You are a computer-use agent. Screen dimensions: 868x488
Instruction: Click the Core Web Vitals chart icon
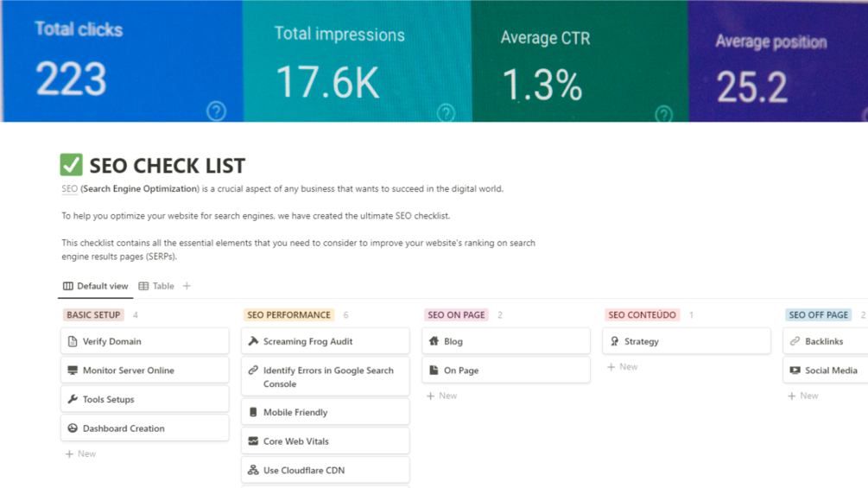point(253,441)
